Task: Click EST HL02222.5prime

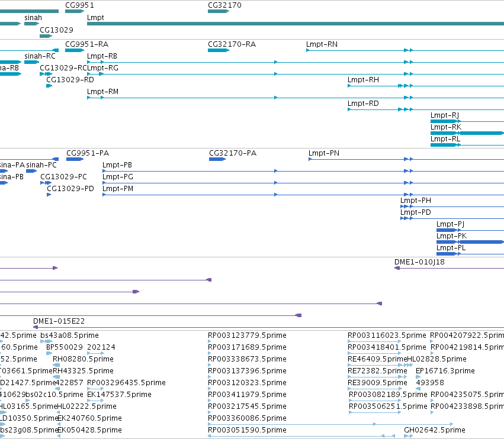Action: pyautogui.click(x=59, y=412)
